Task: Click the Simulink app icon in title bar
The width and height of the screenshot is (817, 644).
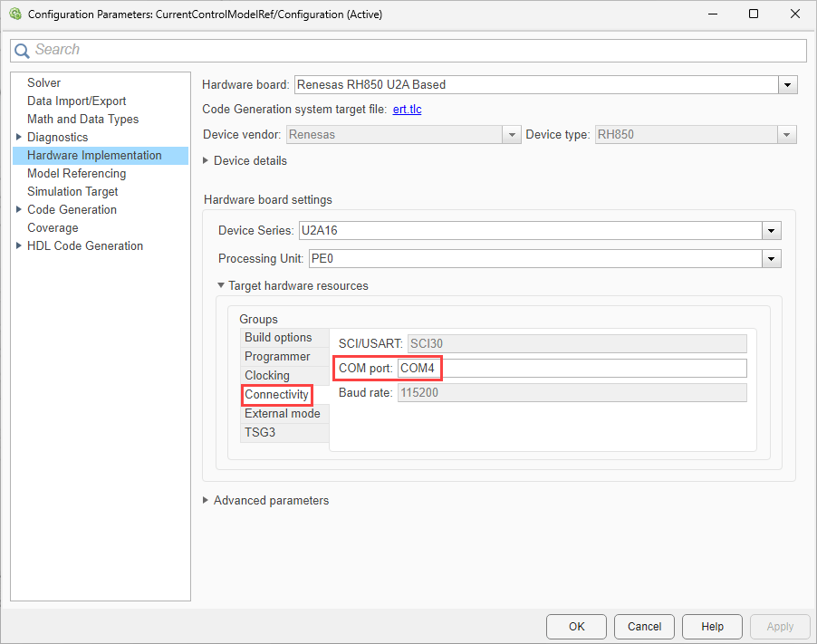Action: (x=14, y=14)
